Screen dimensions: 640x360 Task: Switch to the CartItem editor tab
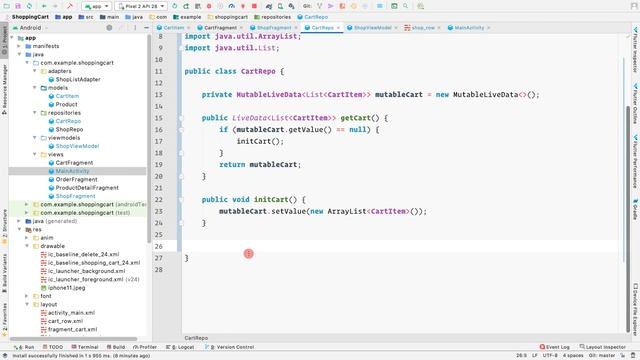point(173,28)
